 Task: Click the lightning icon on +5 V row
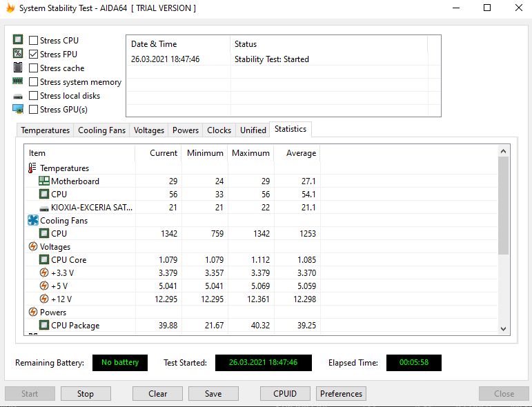tap(44, 286)
